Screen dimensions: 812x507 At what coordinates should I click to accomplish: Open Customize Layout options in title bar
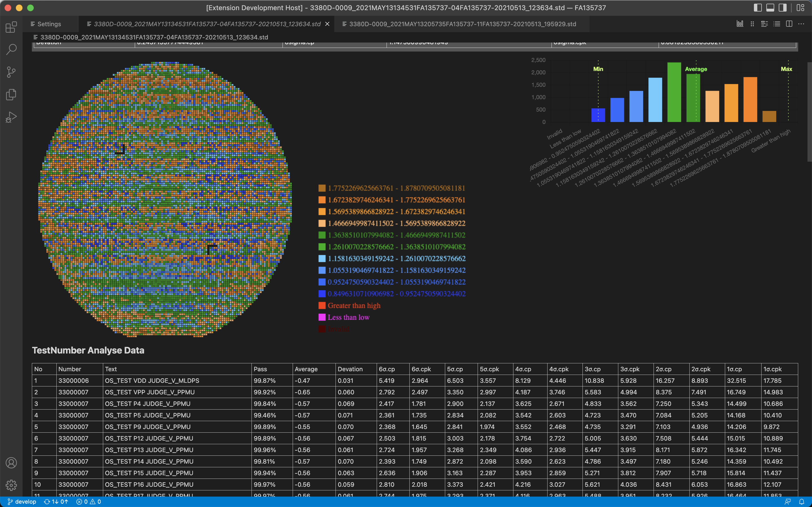(x=801, y=8)
